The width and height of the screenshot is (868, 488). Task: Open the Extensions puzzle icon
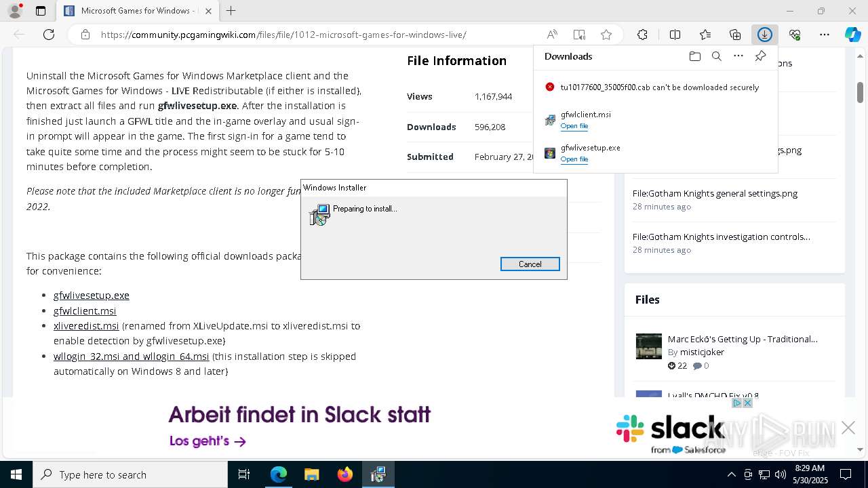642,35
